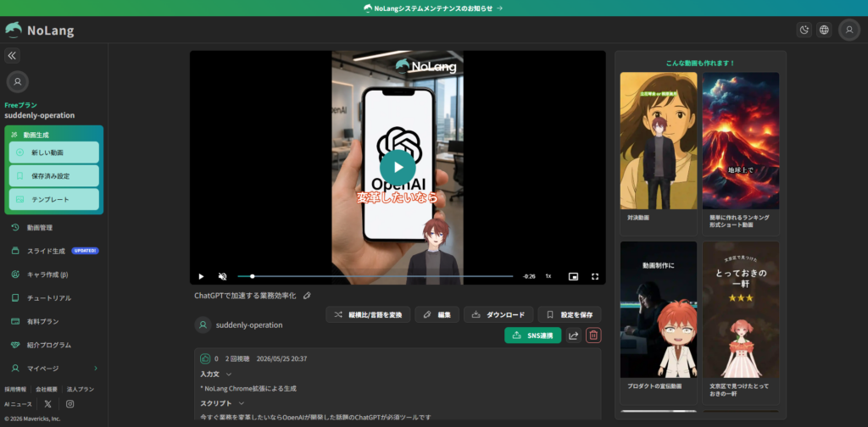Seek on the video progress bar
The height and width of the screenshot is (427, 868).
pyautogui.click(x=376, y=276)
